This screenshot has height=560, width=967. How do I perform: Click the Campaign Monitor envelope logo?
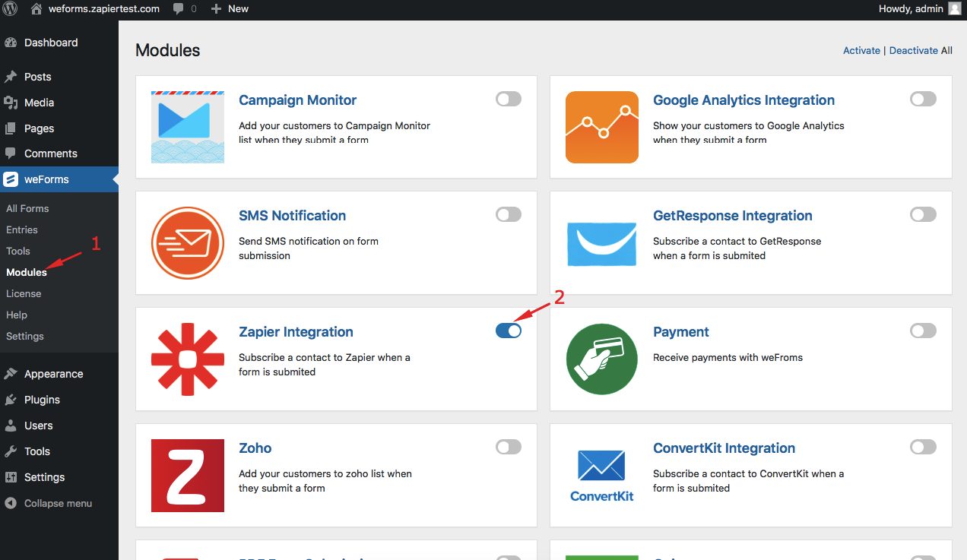pyautogui.click(x=188, y=127)
